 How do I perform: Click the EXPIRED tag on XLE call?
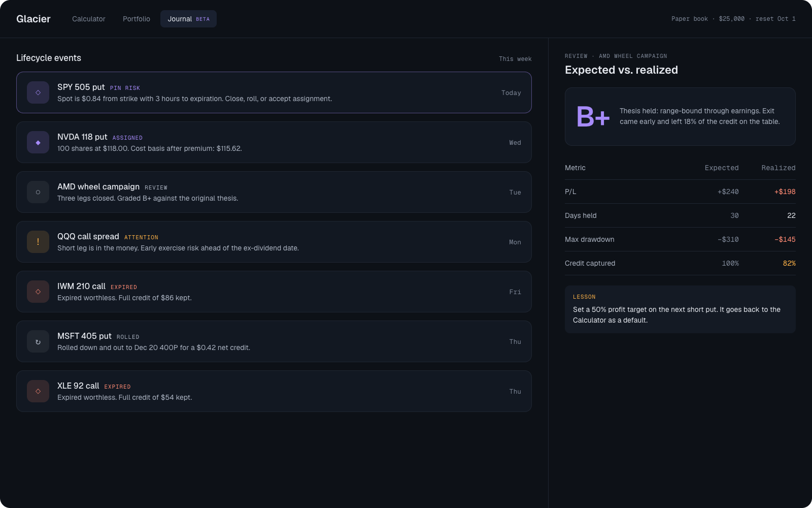pos(117,387)
